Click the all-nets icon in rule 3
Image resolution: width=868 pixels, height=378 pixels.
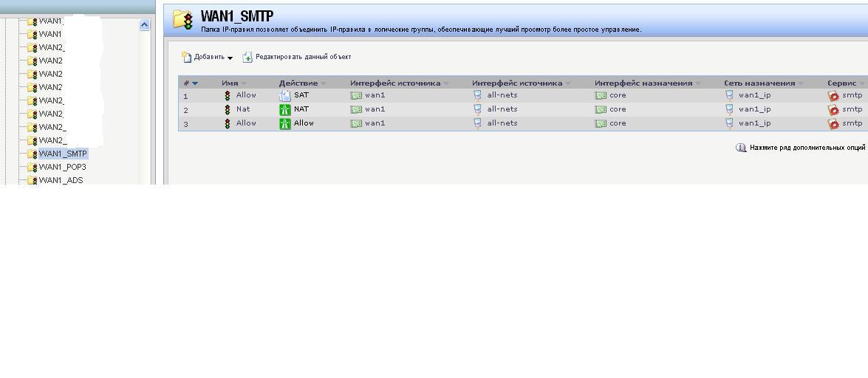[477, 123]
